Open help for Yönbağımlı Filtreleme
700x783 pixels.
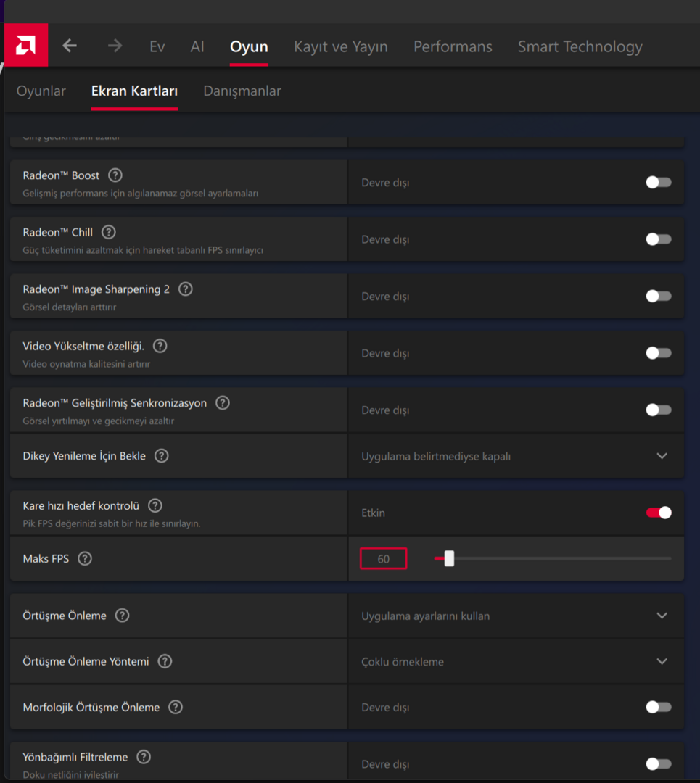[x=144, y=757]
